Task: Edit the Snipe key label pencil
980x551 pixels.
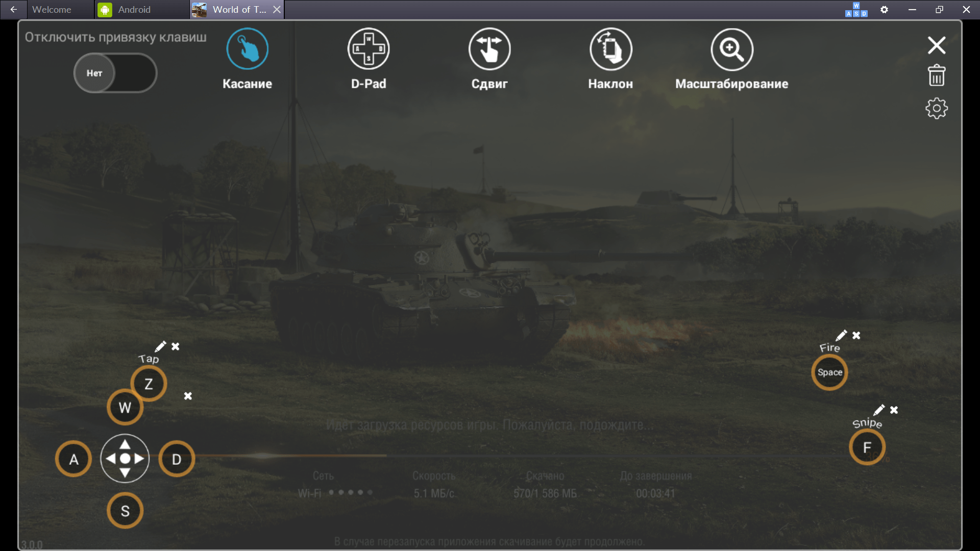Action: [879, 410]
